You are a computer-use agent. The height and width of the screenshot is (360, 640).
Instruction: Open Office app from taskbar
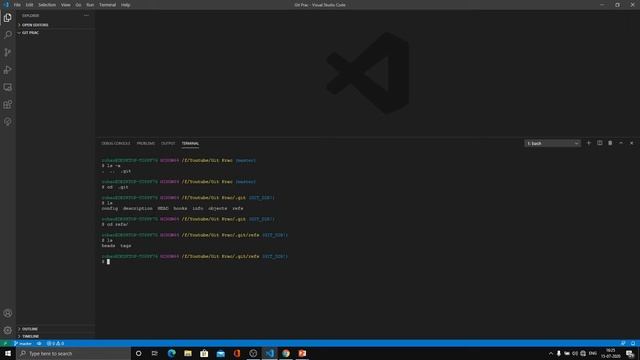pos(237,353)
